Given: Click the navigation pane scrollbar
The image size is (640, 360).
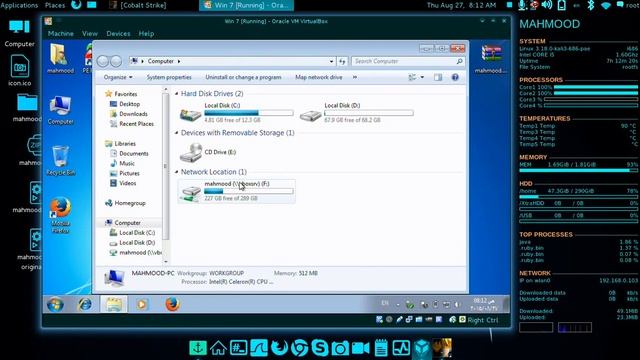Looking at the screenshot, I should point(165,167).
